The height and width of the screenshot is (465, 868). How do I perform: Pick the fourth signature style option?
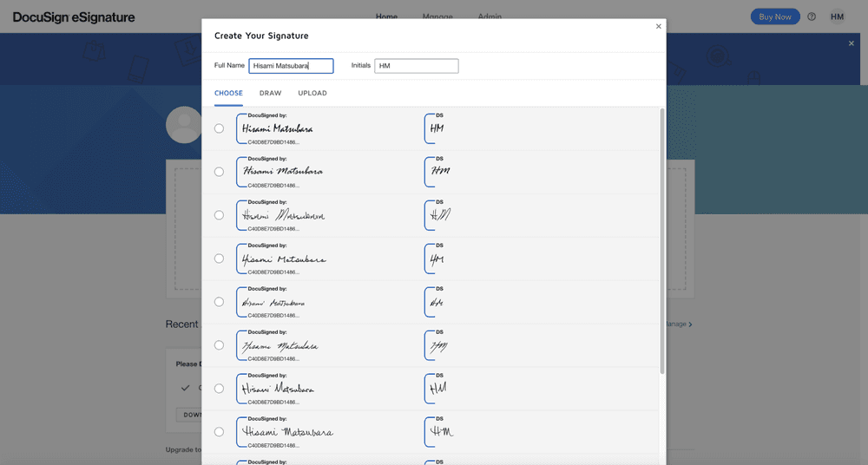click(219, 259)
